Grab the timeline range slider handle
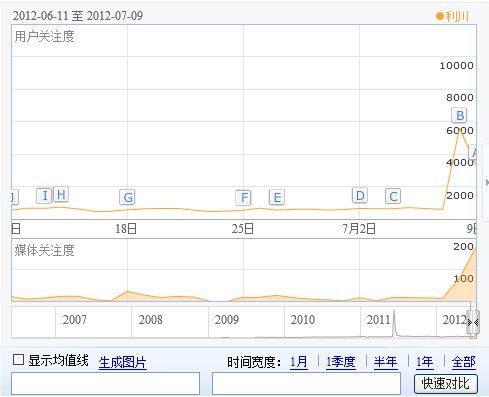This screenshot has width=489, height=397. pyautogui.click(x=473, y=322)
